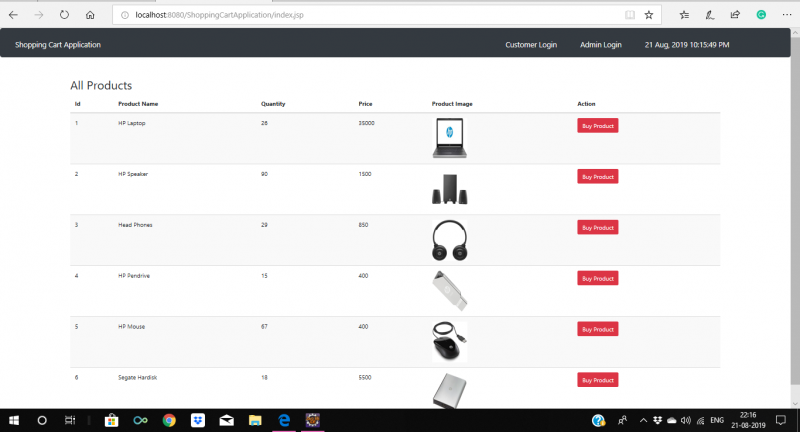Add page to favorites star
The width and height of the screenshot is (800, 432).
click(x=648, y=15)
